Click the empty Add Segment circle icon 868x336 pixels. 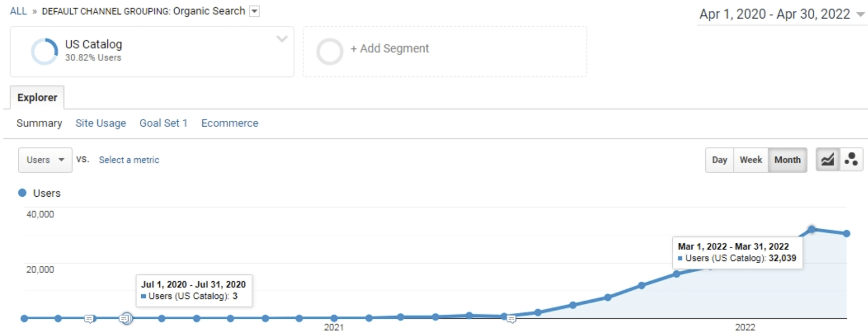pos(330,51)
